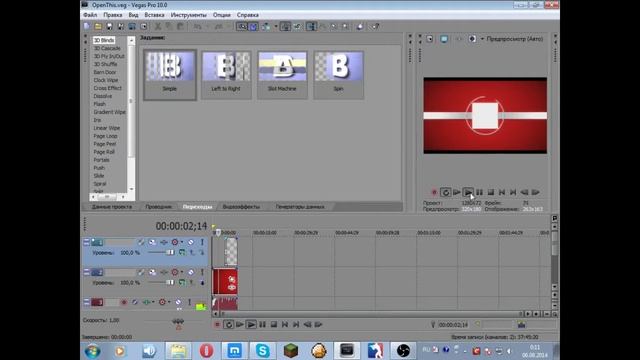Arm audio track 3 for recording
The image size is (640, 360).
pos(124,302)
